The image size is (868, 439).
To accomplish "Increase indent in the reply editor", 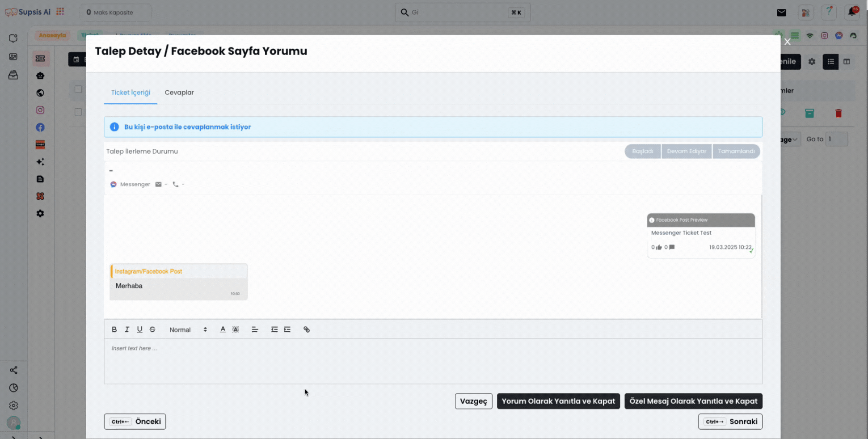I will [287, 329].
